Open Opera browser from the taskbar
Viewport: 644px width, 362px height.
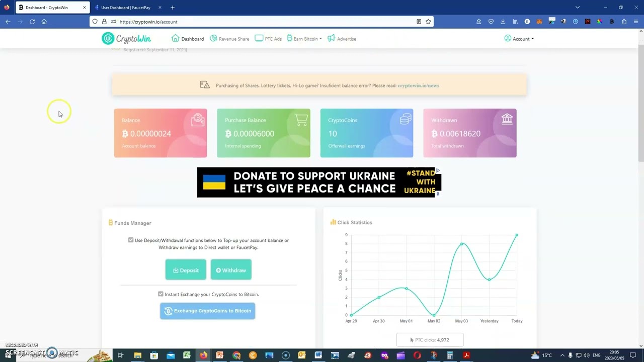click(417, 355)
